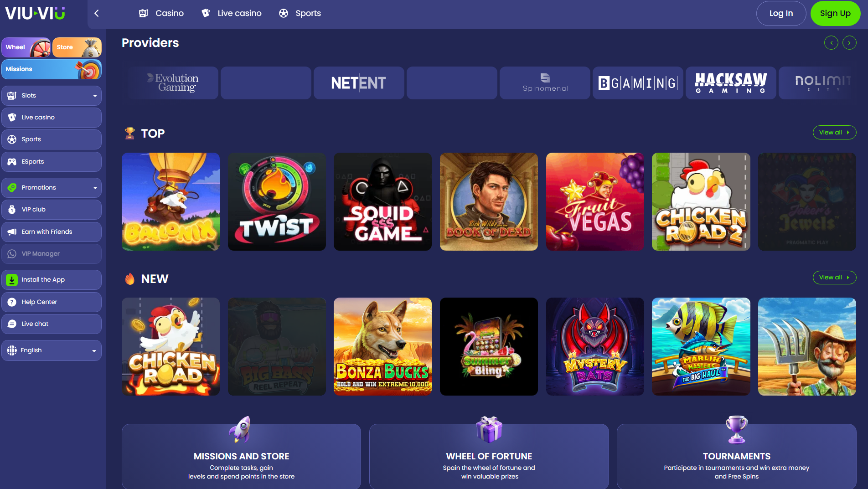Open Sports from the top navigation

click(x=300, y=13)
